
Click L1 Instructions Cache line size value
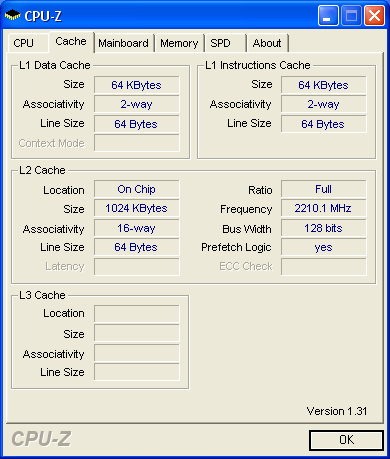(x=324, y=124)
